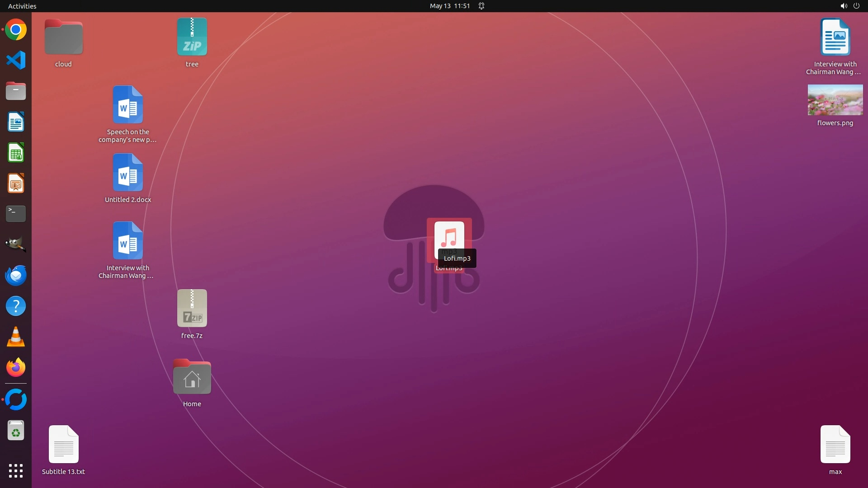
Task: Open the date and time calendar menu
Action: (449, 6)
